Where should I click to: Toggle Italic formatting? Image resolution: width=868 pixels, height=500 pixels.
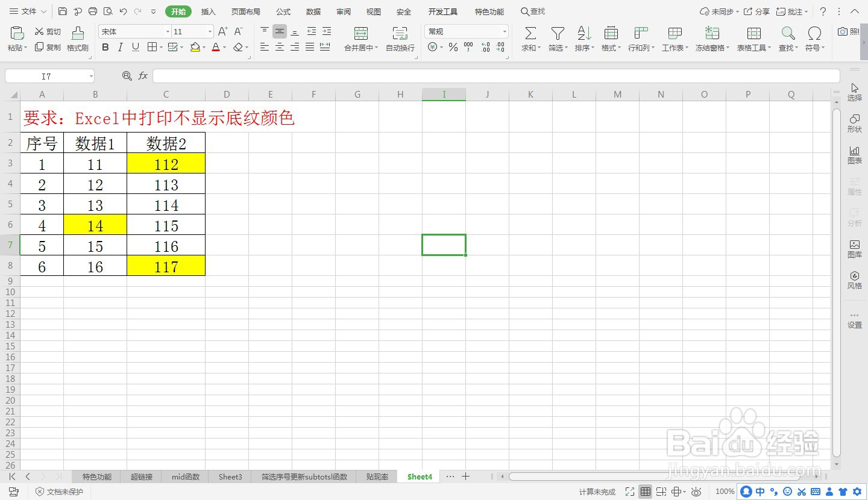point(121,47)
